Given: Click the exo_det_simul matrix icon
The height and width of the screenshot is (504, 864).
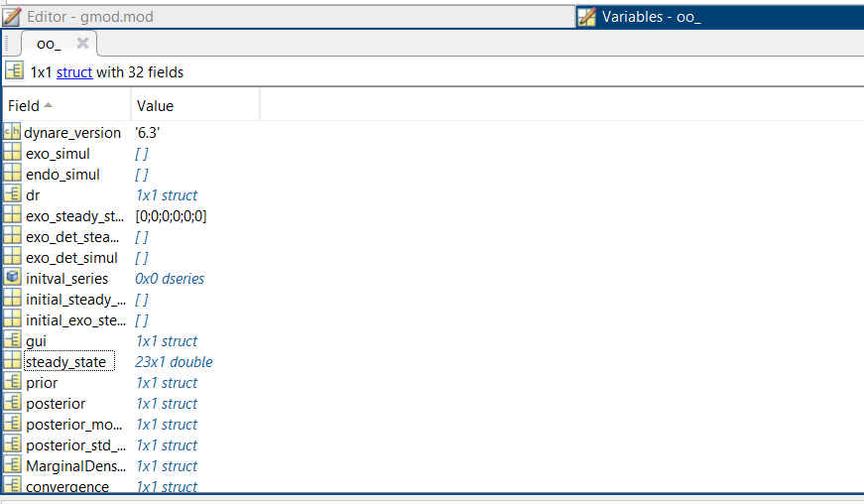Looking at the screenshot, I should pos(12,257).
